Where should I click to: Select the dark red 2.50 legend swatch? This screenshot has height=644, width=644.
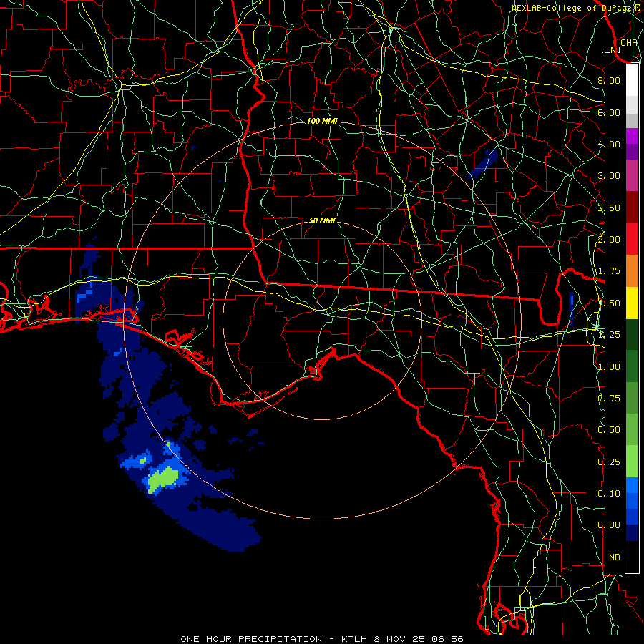click(x=632, y=208)
